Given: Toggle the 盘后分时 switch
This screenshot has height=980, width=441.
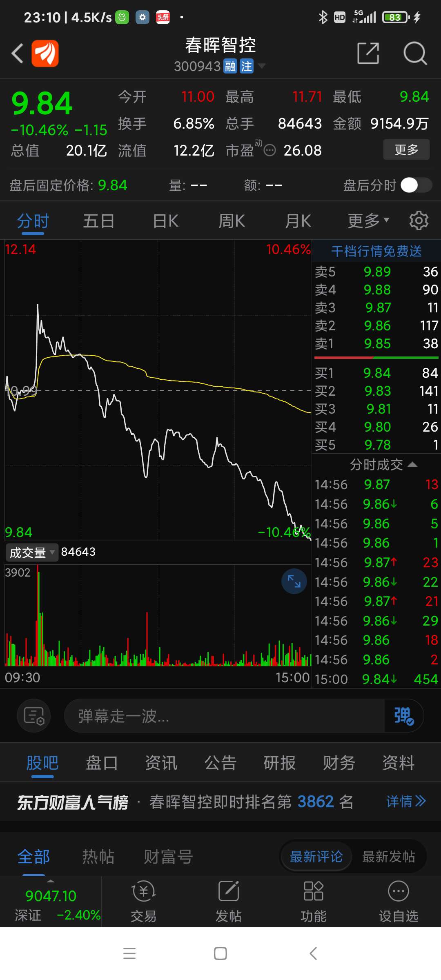Looking at the screenshot, I should [416, 185].
